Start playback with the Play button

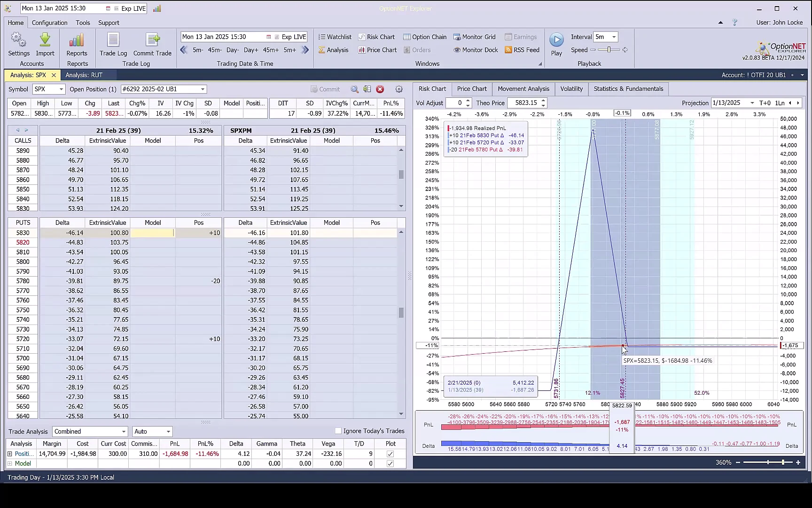(x=556, y=44)
